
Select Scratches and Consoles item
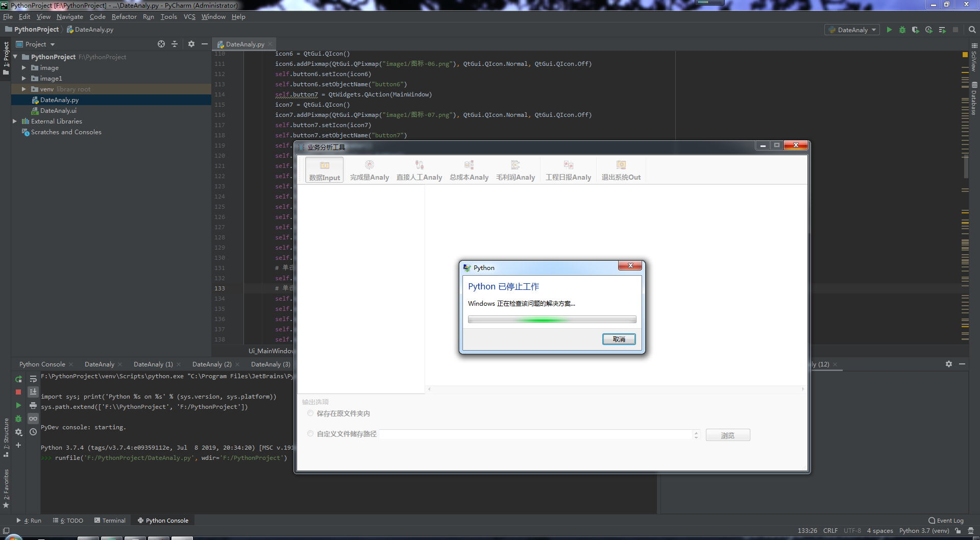click(x=66, y=132)
